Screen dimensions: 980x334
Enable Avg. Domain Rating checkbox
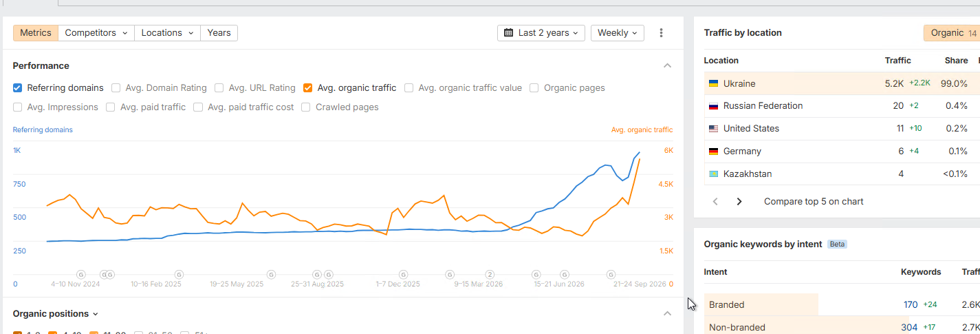tap(116, 88)
